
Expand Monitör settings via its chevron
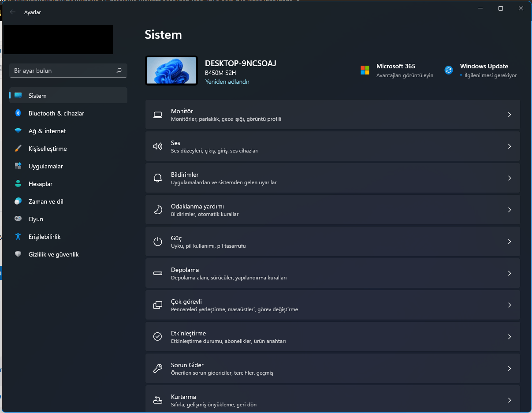pos(510,115)
